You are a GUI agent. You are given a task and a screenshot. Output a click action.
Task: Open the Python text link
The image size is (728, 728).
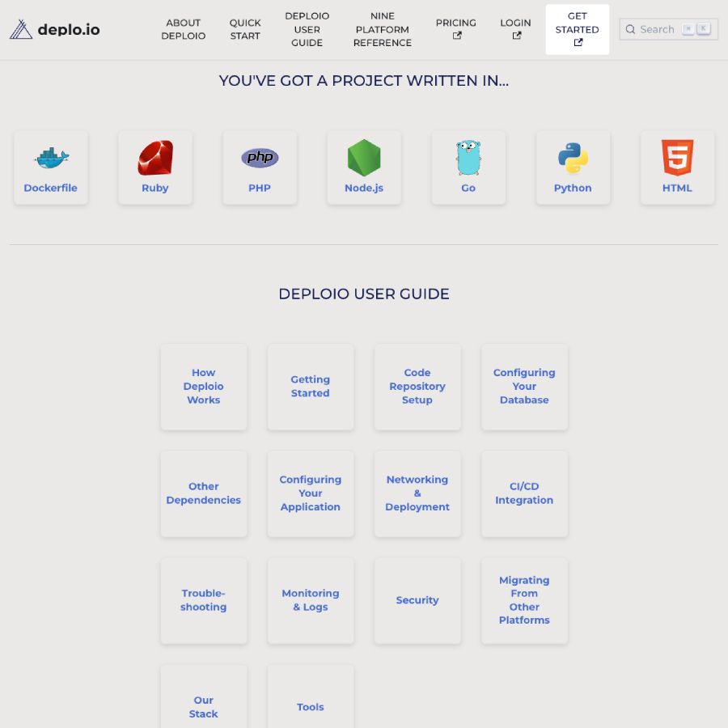(573, 188)
